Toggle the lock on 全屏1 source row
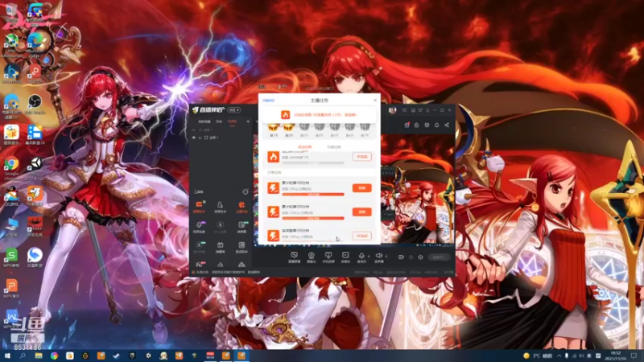This screenshot has width=644, height=362. [x=200, y=138]
